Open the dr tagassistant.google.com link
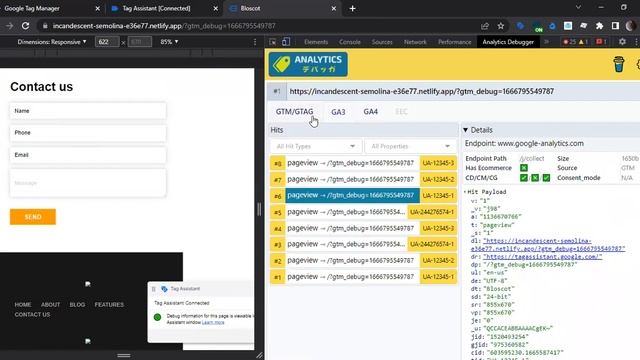This screenshot has width=640, height=360. (542, 257)
